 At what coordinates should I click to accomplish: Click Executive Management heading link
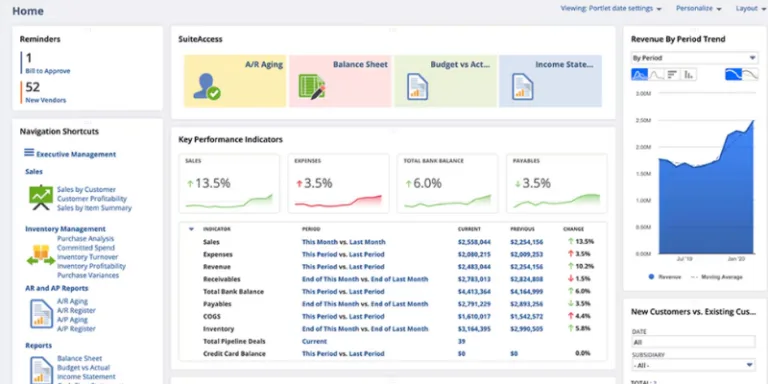click(76, 154)
